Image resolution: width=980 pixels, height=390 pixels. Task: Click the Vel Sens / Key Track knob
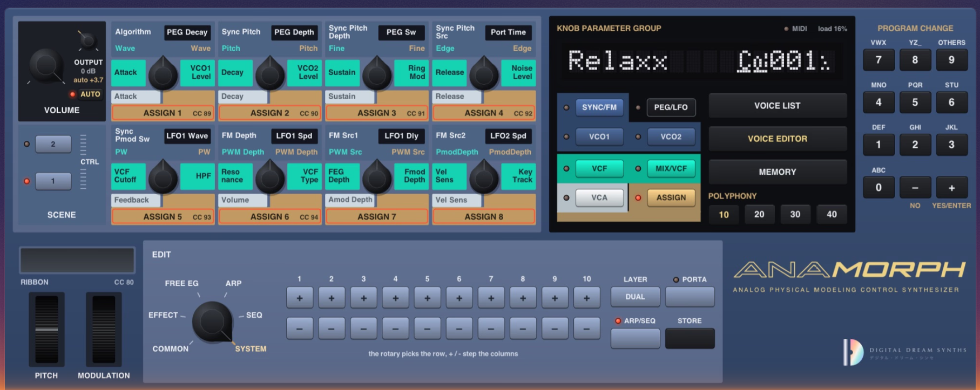pos(484,177)
